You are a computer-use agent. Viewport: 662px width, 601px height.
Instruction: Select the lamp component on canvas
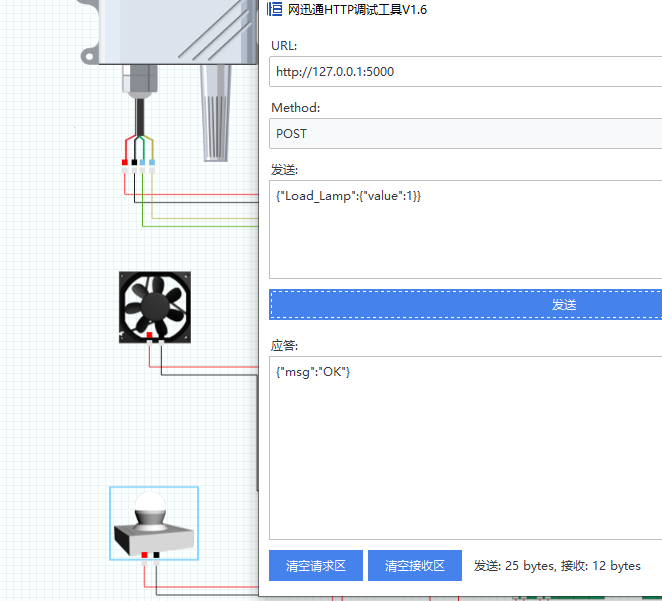pyautogui.click(x=153, y=523)
